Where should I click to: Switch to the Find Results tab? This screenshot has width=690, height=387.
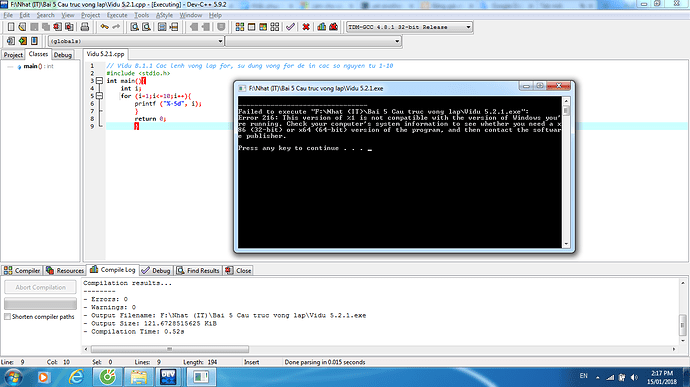[x=198, y=271]
